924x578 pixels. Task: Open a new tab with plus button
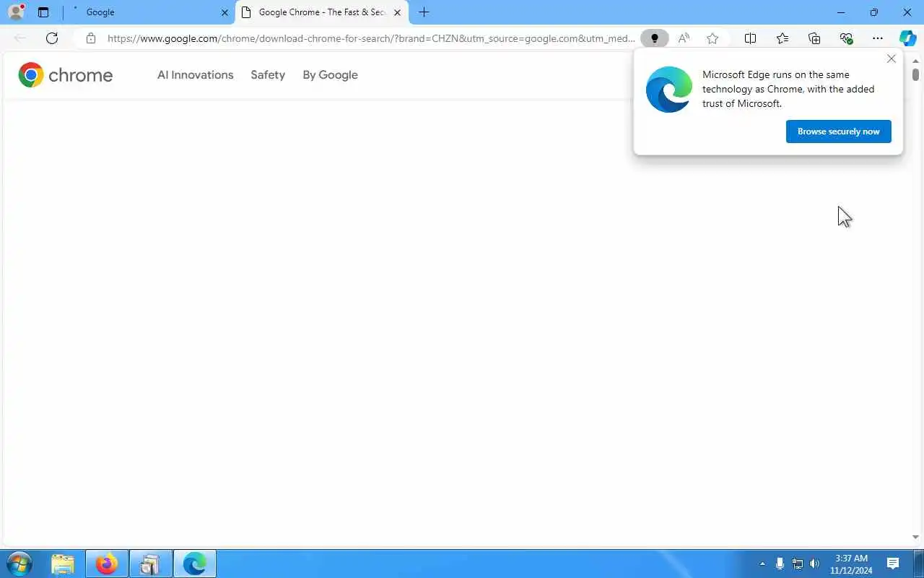click(x=424, y=12)
